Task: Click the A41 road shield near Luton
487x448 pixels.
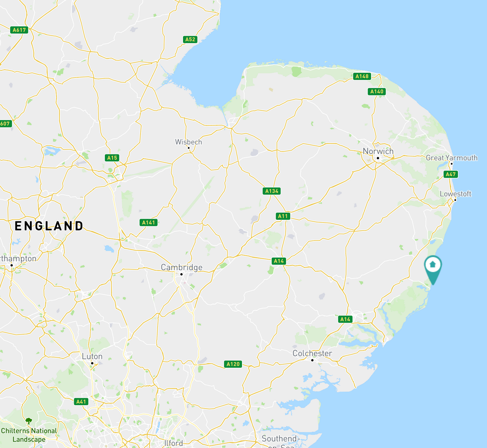Action: (x=81, y=401)
